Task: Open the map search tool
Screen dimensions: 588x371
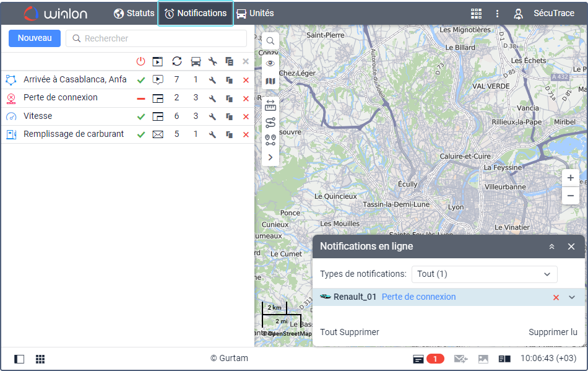Action: point(270,41)
